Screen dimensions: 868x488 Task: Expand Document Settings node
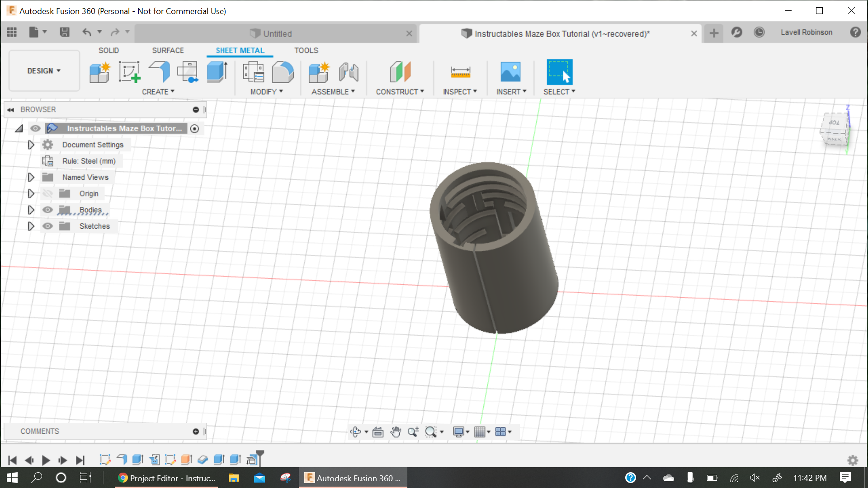click(31, 145)
